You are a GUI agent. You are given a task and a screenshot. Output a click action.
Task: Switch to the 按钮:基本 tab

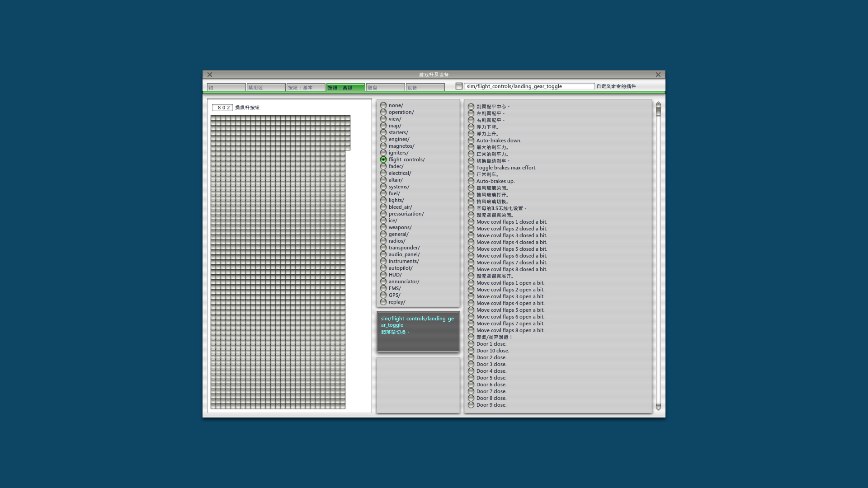tap(306, 87)
